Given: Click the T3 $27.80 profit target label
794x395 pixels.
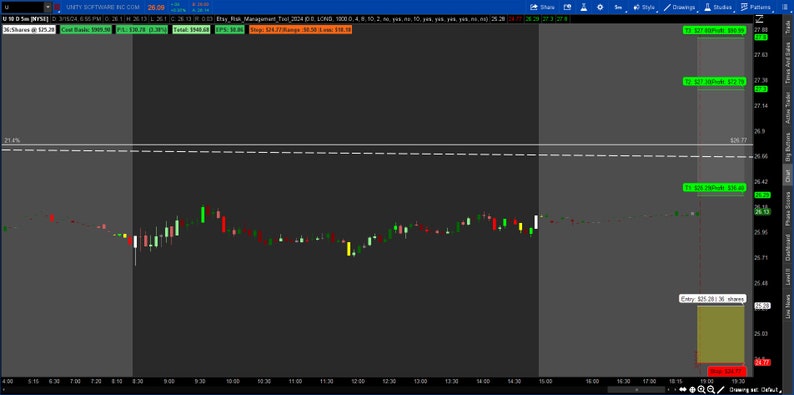Looking at the screenshot, I should (714, 30).
